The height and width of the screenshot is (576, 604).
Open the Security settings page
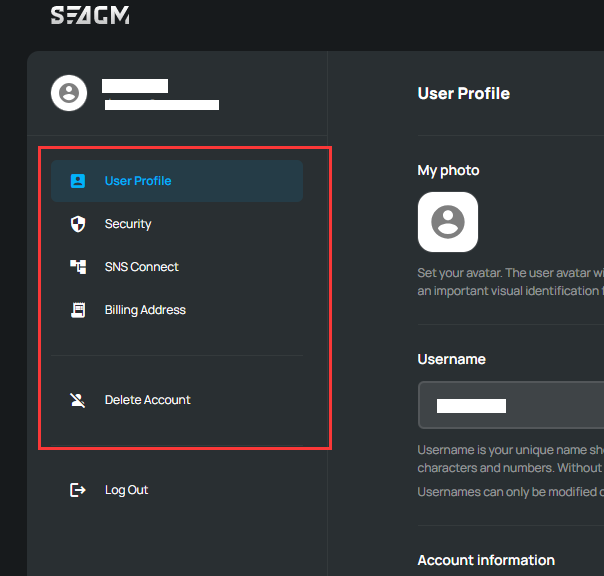pos(128,224)
